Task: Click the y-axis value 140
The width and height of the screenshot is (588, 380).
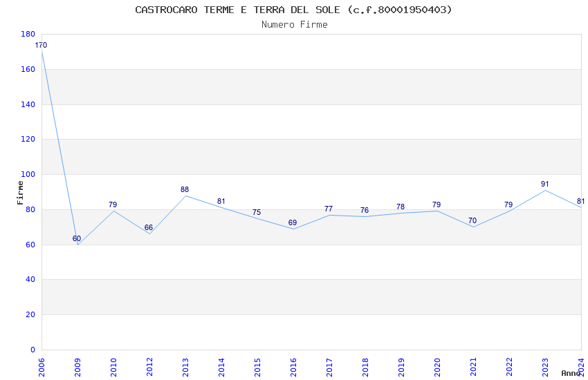Action: (28, 104)
